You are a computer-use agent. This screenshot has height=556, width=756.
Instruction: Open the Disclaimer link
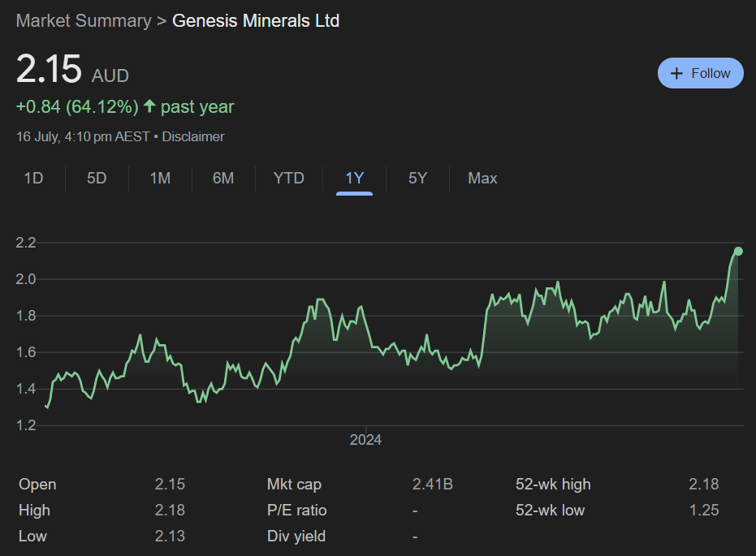[x=193, y=137]
